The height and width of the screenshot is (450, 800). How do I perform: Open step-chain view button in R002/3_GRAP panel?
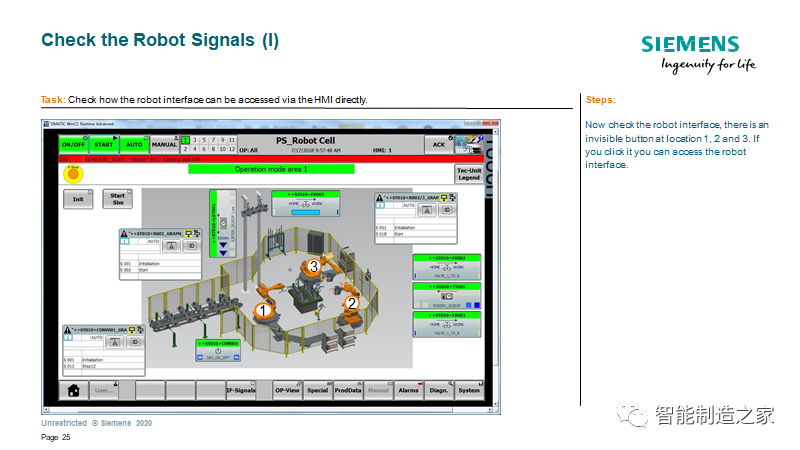pos(427,210)
